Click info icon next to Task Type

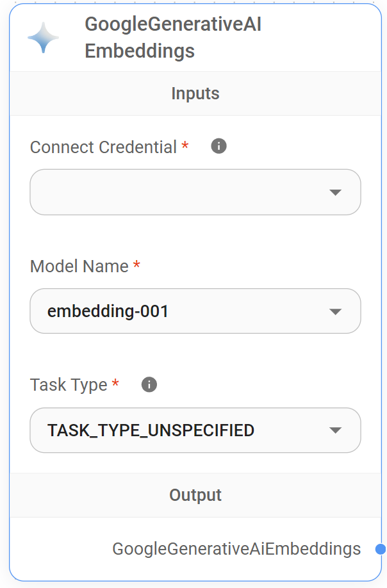(x=149, y=384)
